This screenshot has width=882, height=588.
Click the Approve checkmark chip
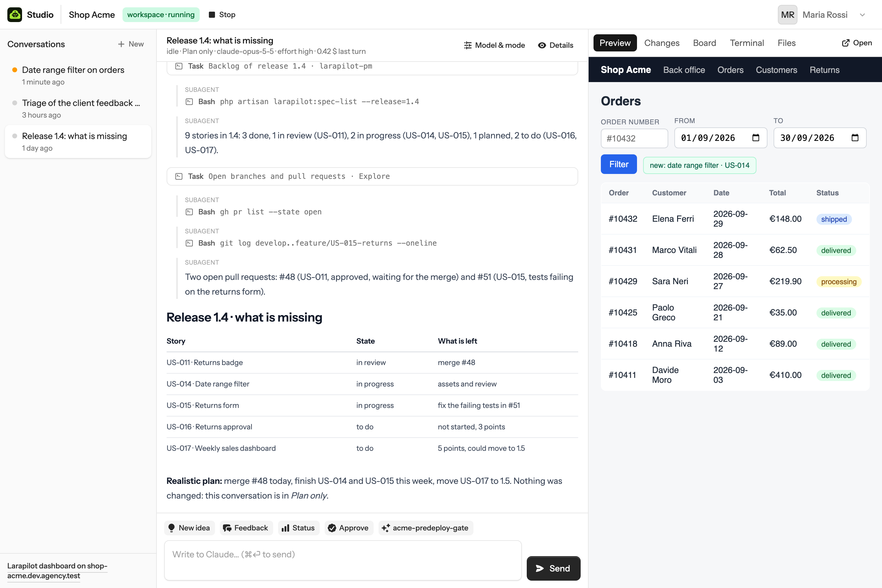(x=349, y=528)
